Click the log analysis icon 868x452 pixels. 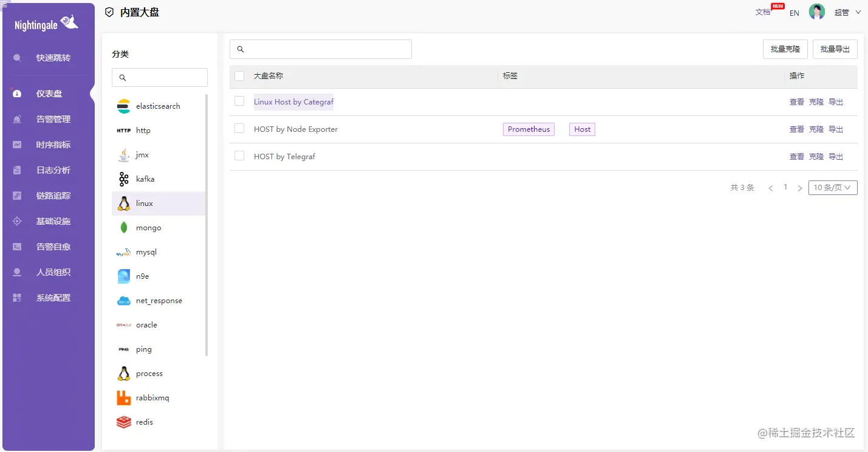17,170
